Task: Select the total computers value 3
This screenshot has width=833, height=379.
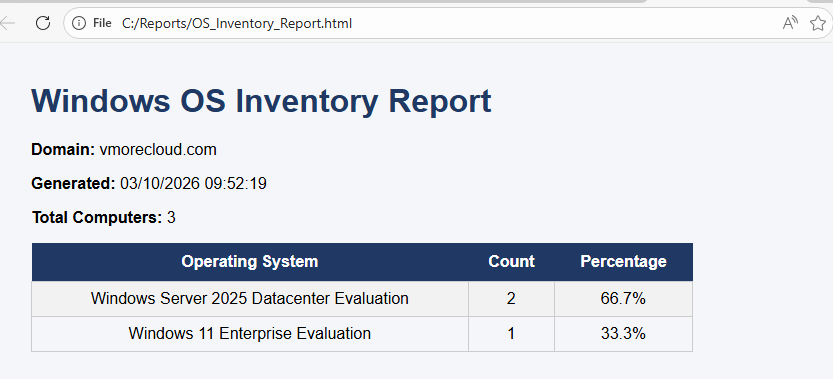Action: tap(171, 217)
